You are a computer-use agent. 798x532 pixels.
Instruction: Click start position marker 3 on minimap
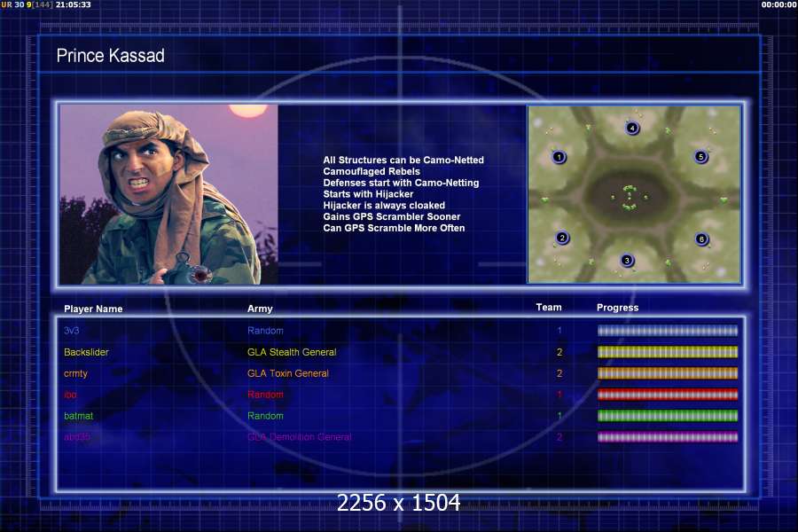[x=627, y=261]
